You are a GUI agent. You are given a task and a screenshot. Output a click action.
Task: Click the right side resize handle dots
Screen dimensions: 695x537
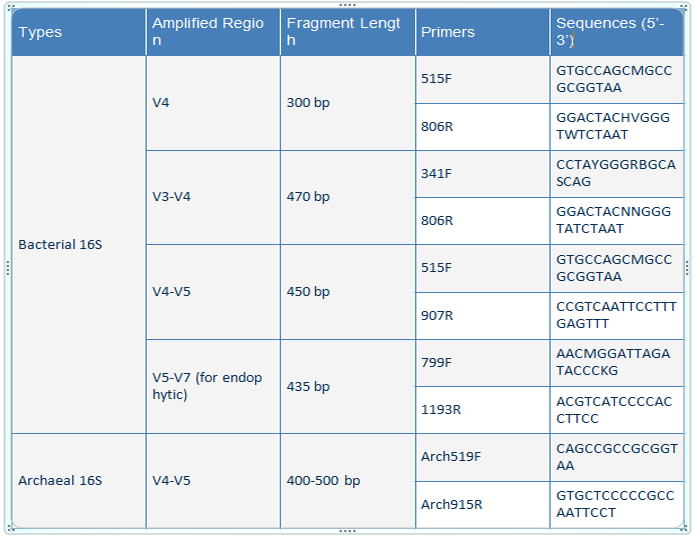(x=686, y=268)
